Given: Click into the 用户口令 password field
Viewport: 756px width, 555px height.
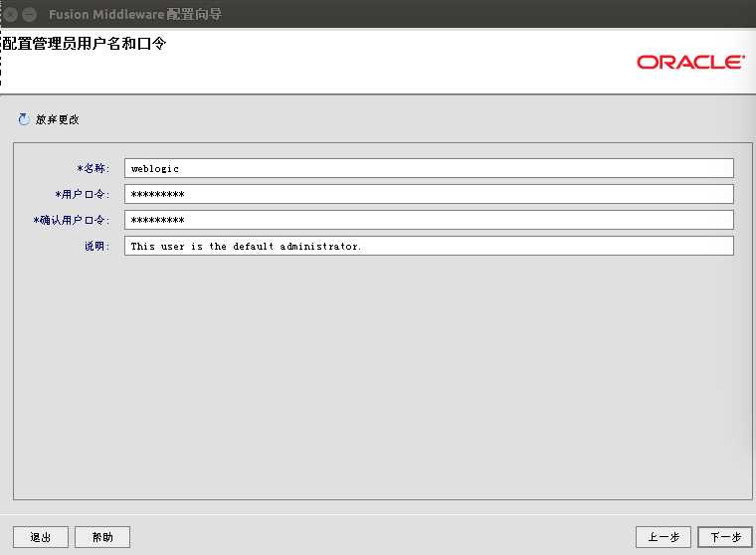Looking at the screenshot, I should (429, 194).
